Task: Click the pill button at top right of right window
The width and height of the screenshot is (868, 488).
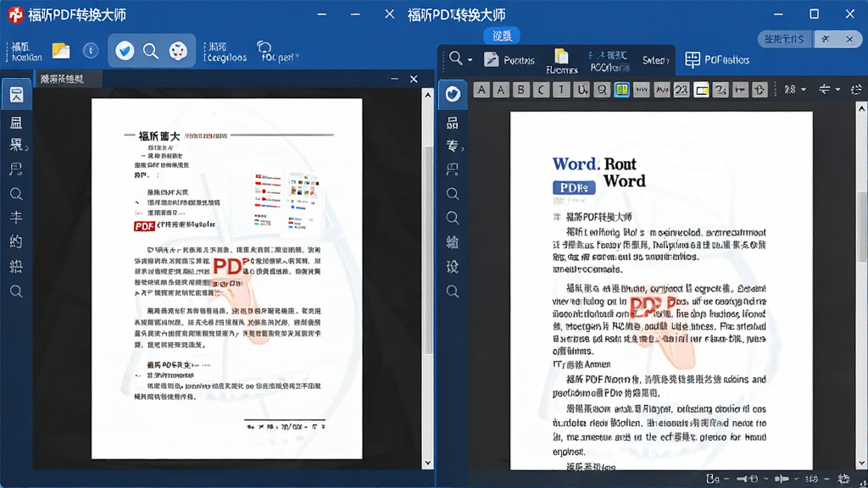Action: (784, 39)
